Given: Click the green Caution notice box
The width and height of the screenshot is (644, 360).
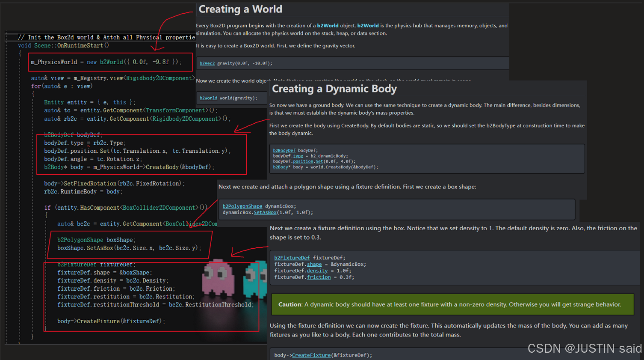Looking at the screenshot, I should [452, 304].
